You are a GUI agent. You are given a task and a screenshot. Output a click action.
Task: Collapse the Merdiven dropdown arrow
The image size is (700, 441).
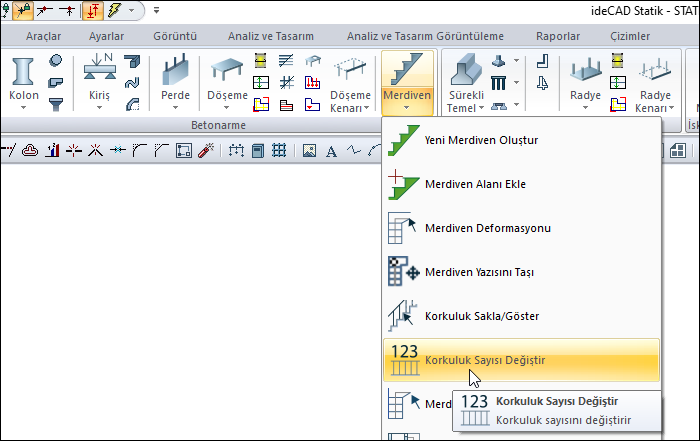tap(406, 108)
